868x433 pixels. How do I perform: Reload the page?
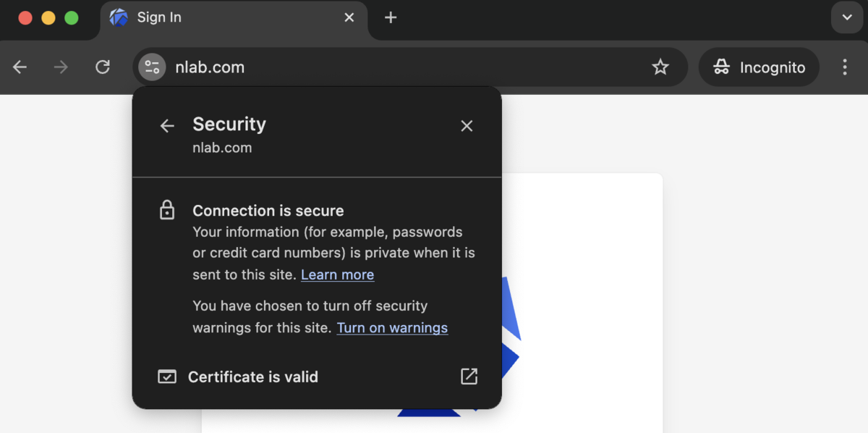tap(103, 67)
